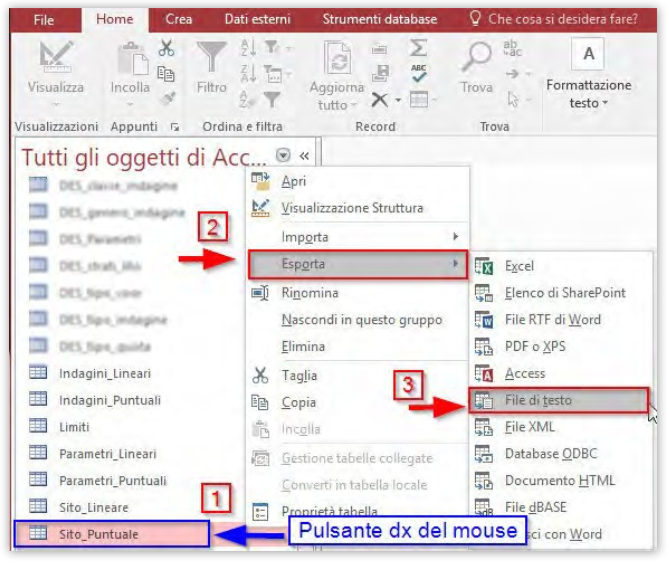
Task: Open the File tab
Action: pyautogui.click(x=44, y=20)
